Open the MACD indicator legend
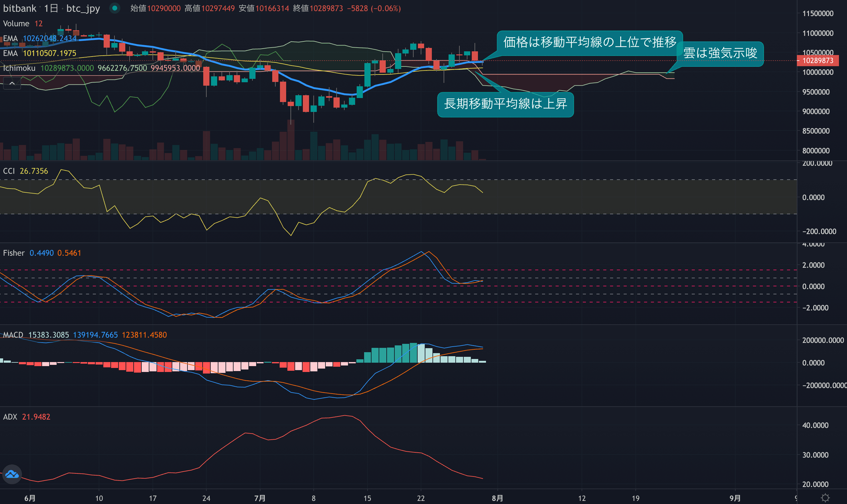Screen dimensions: 847x504 [x=13, y=335]
